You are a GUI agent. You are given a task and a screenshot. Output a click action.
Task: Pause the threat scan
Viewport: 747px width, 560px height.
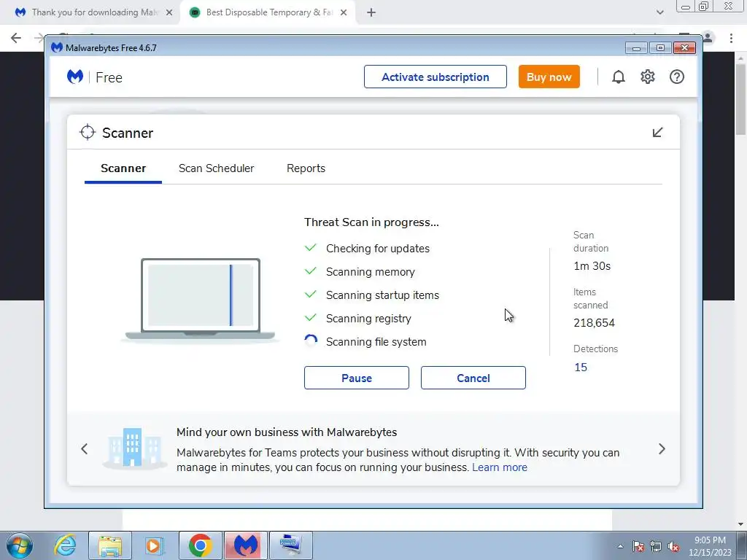pos(356,378)
